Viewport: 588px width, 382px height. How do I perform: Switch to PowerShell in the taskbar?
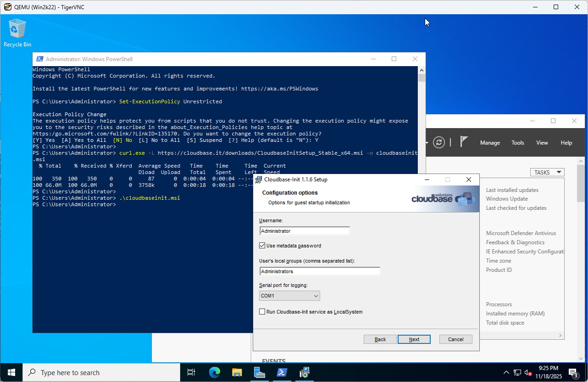282,372
